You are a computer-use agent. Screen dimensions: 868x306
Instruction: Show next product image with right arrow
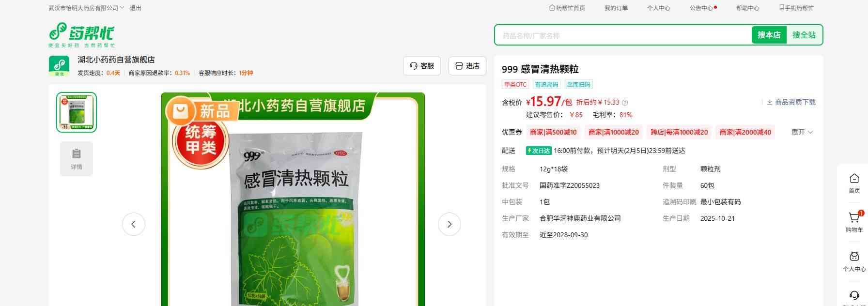[x=449, y=224]
